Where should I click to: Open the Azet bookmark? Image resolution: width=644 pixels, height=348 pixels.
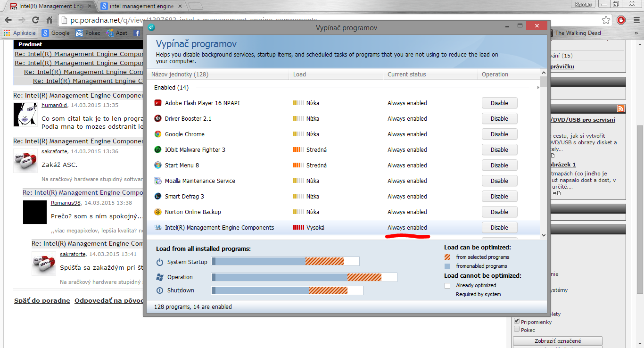point(116,33)
